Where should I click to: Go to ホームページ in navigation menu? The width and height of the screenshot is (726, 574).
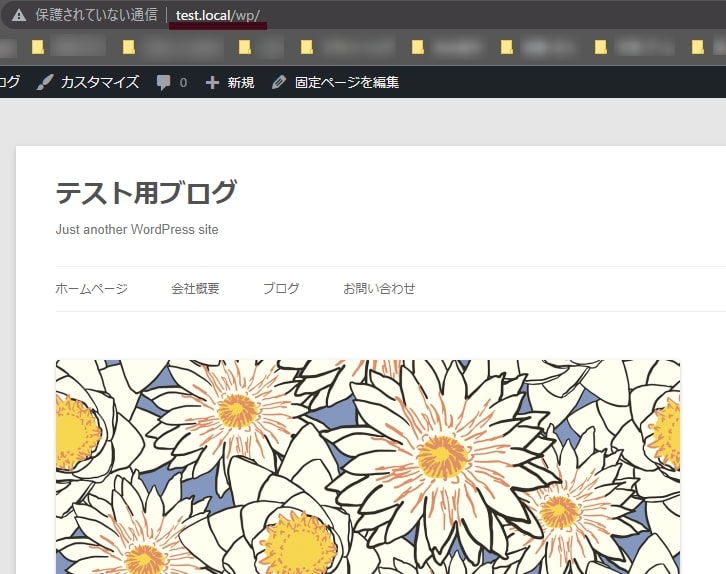point(92,288)
